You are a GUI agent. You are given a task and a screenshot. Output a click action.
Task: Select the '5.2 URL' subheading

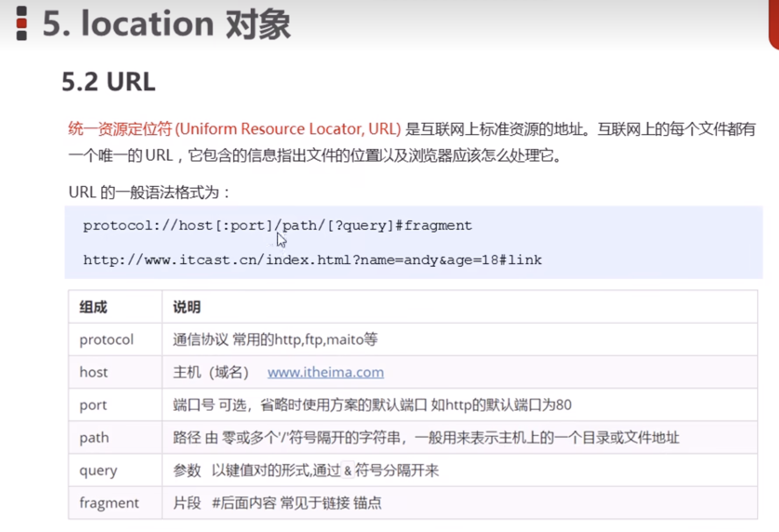tap(109, 82)
